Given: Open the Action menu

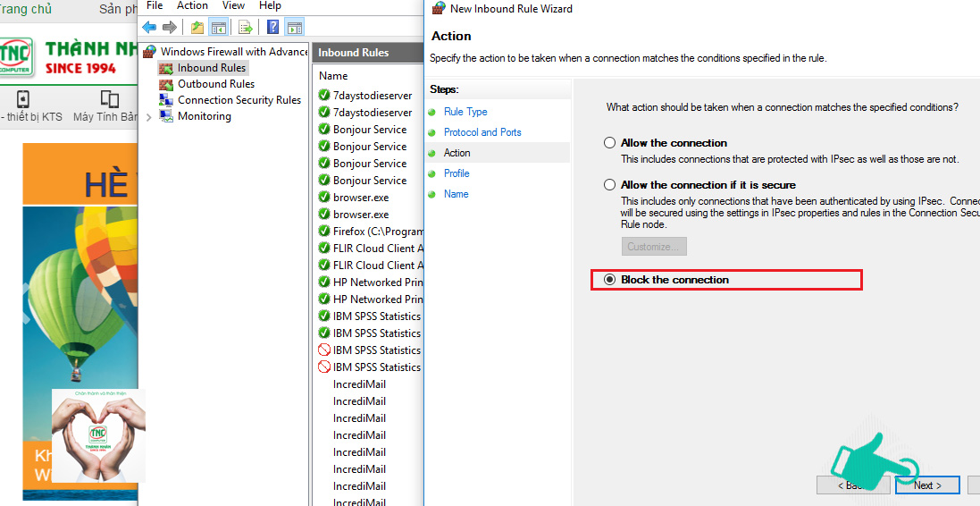Looking at the screenshot, I should coord(192,5).
